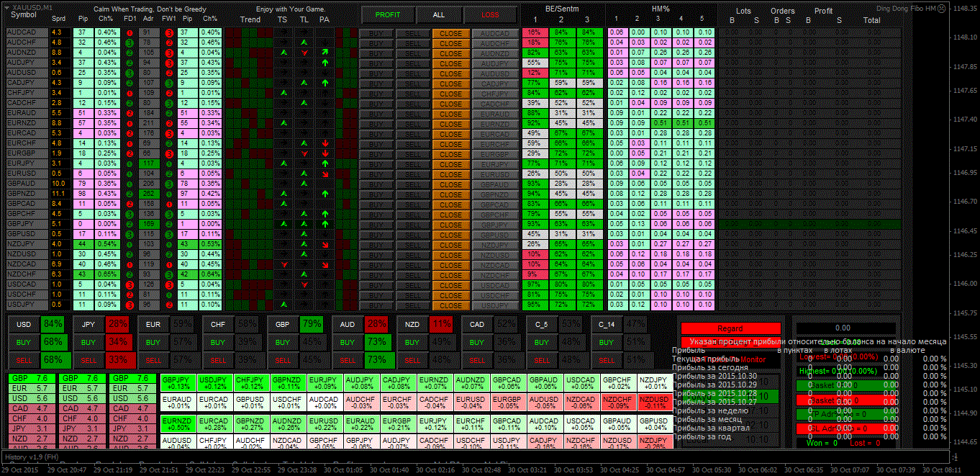Screen dimensions: 980x476
Task: Click the red FD1 circle in the USDCAD row
Action: coord(130,285)
